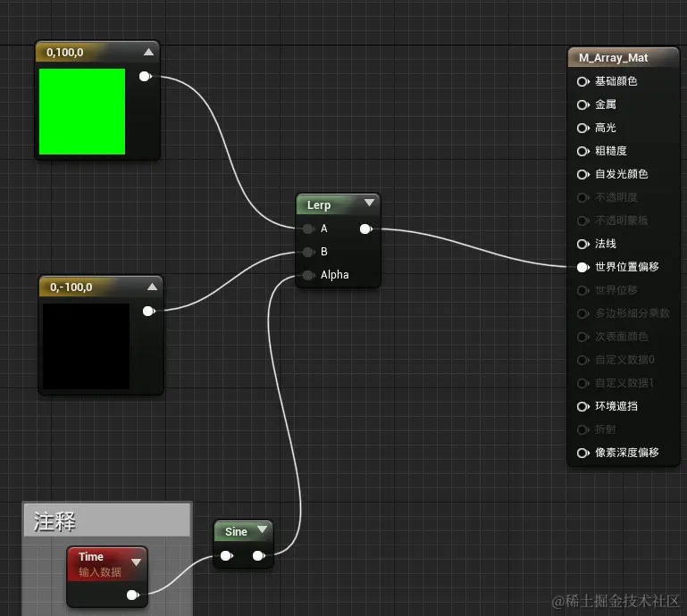The image size is (687, 616).
Task: Click the disabled 次表面颜色 input pin
Action: [x=583, y=337]
